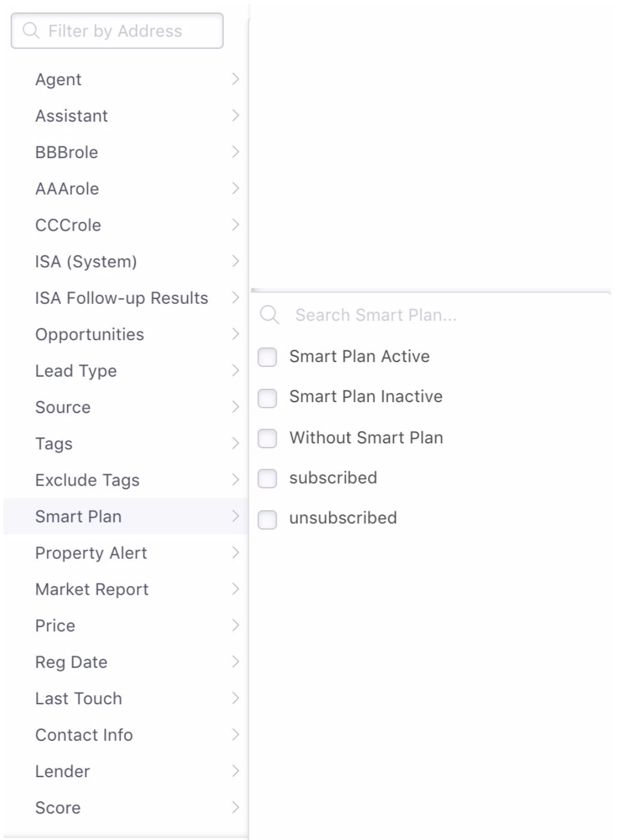Choose the Last Touch filter option
Image resolution: width=625 pixels, height=840 pixels.
(125, 698)
